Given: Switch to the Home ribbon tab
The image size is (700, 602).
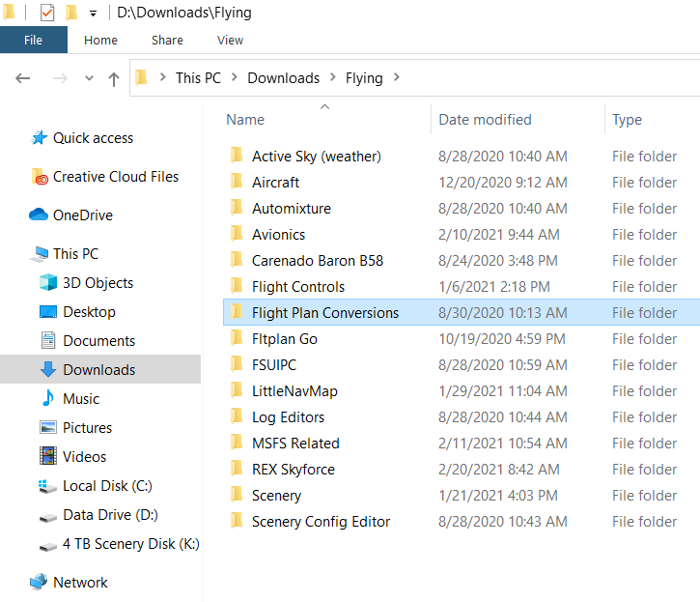Looking at the screenshot, I should (100, 41).
